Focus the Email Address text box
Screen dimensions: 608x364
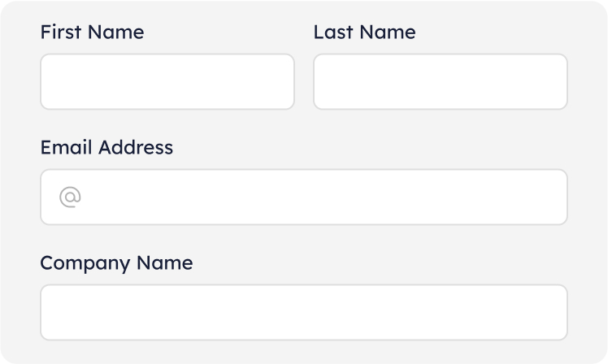317,197
